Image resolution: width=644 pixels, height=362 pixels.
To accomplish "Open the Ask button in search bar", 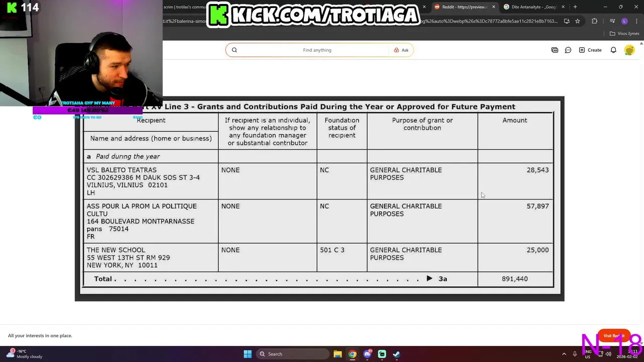I will pos(401,50).
